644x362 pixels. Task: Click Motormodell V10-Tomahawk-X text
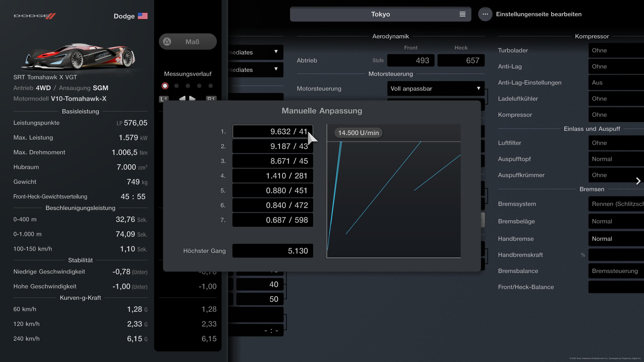(x=79, y=99)
